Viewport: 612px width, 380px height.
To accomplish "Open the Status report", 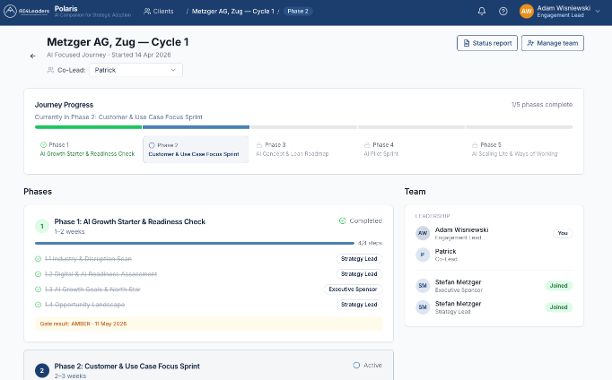I will (487, 43).
